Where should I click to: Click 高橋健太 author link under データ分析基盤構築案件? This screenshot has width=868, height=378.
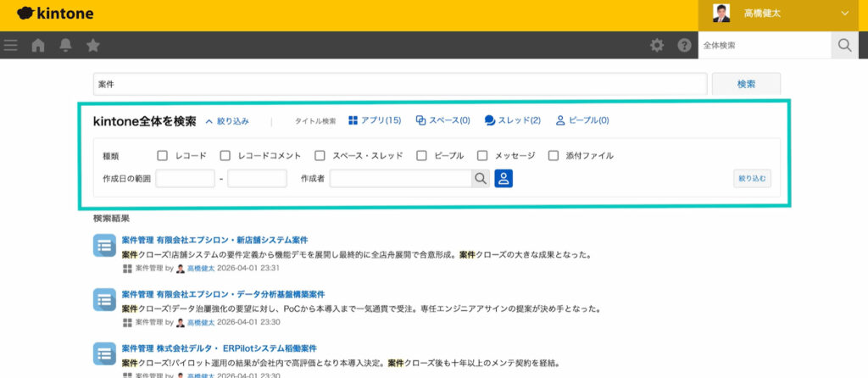pyautogui.click(x=201, y=322)
